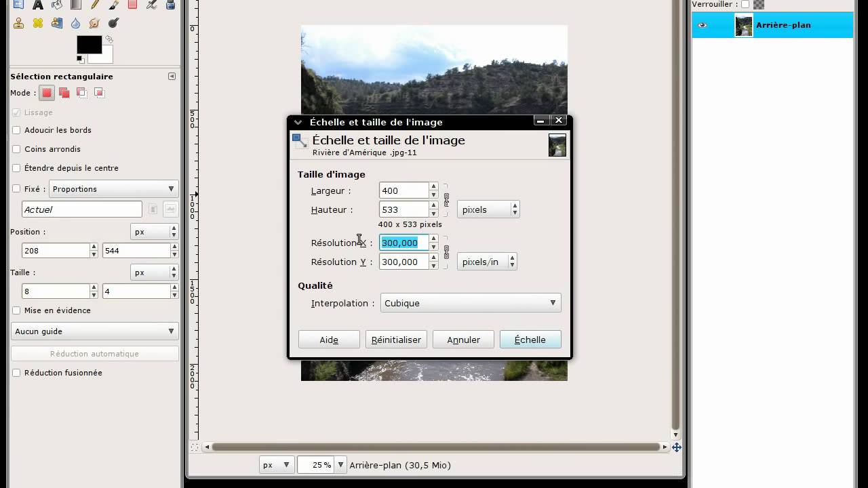Swap foreground and background colors
This screenshot has width=868, height=488.
click(x=108, y=39)
